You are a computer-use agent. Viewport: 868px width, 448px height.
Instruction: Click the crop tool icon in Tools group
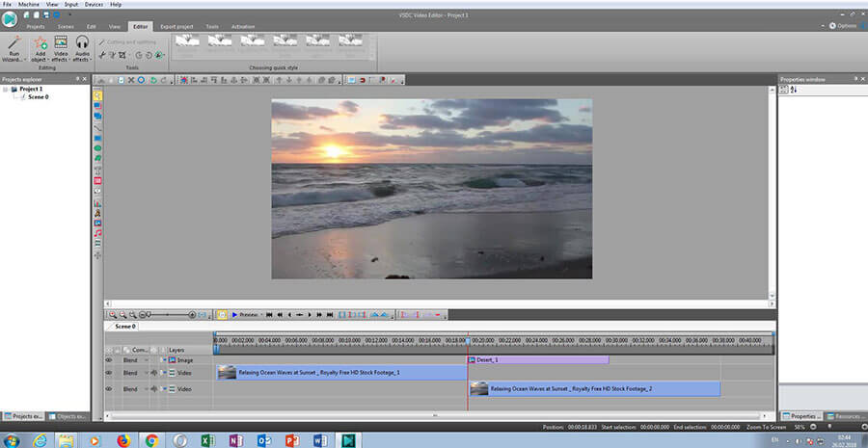coord(122,55)
